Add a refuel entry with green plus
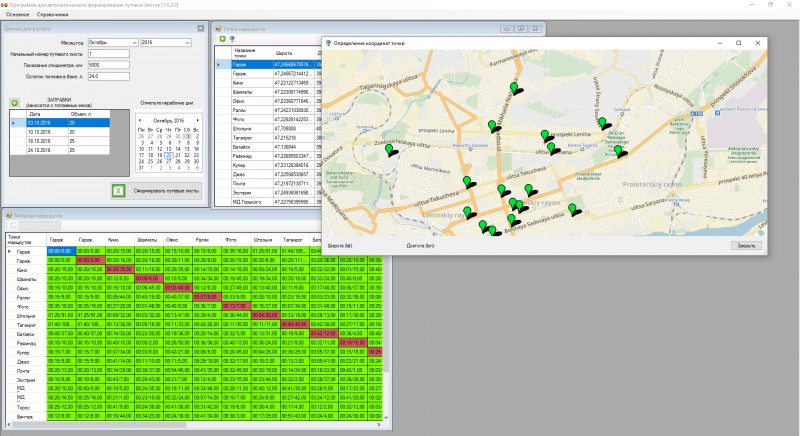The image size is (800, 436). coord(14,103)
